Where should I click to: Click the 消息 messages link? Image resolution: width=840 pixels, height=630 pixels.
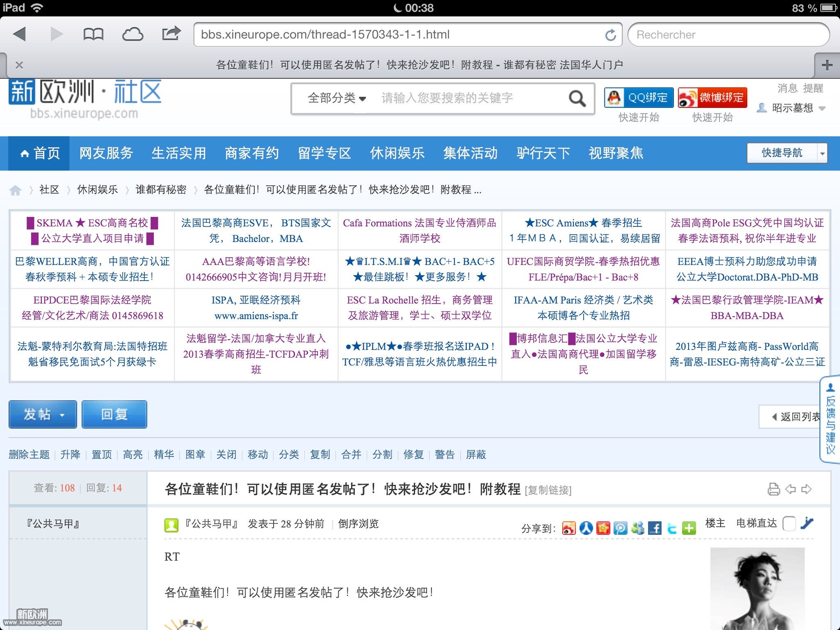click(x=787, y=88)
